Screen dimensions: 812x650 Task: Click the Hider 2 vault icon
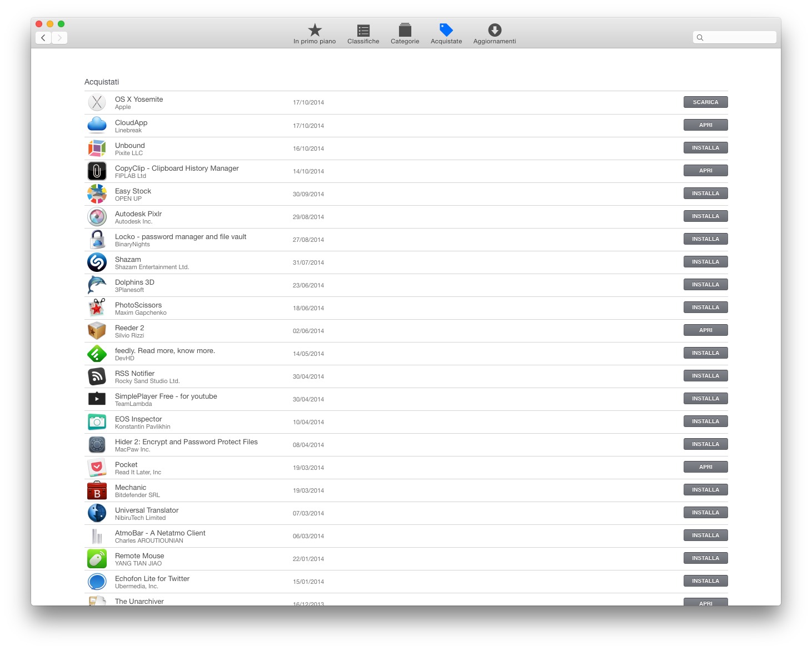[97, 444]
